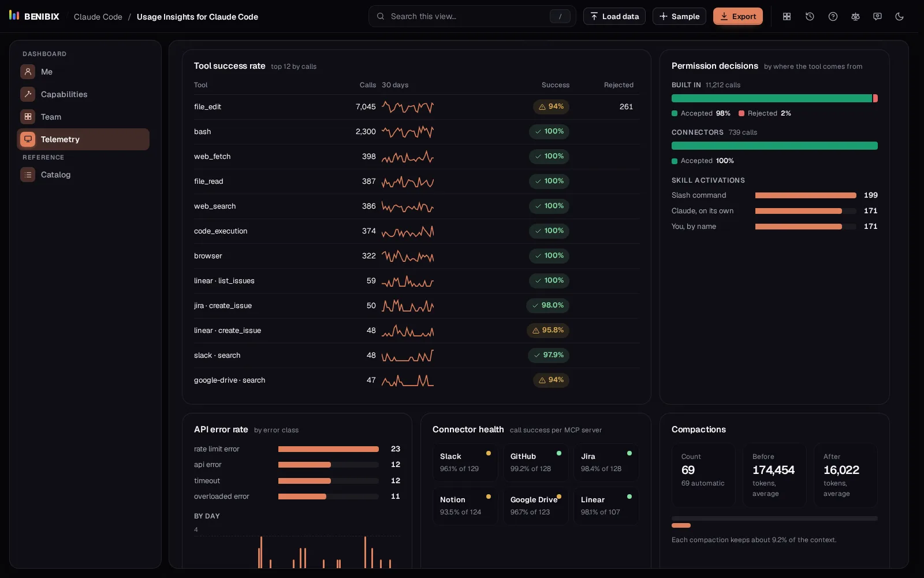Open the Catalog reference page

[83, 175]
